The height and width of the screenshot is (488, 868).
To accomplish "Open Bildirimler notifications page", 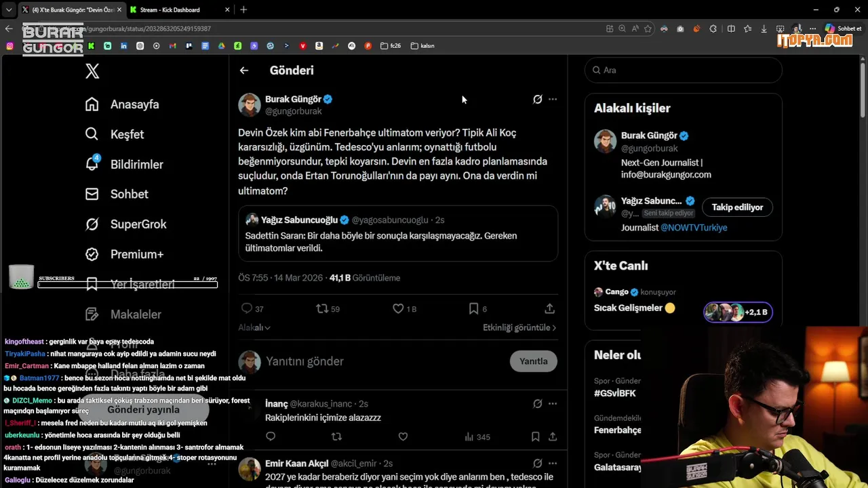I will (124, 164).
